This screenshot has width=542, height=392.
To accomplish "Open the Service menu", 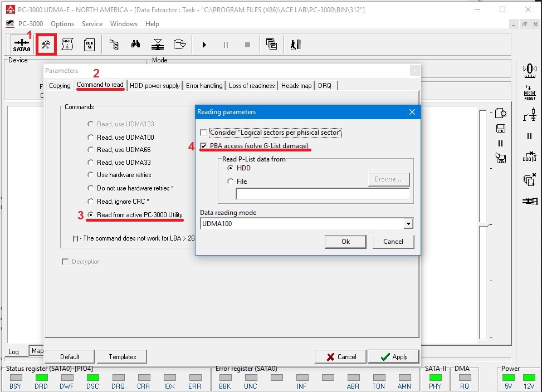I will [x=92, y=24].
